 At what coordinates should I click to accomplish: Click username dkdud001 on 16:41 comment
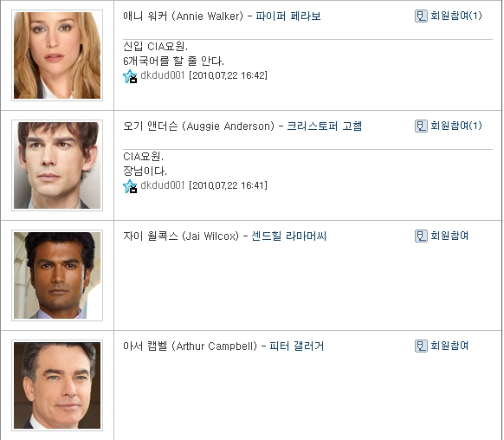[x=163, y=185]
